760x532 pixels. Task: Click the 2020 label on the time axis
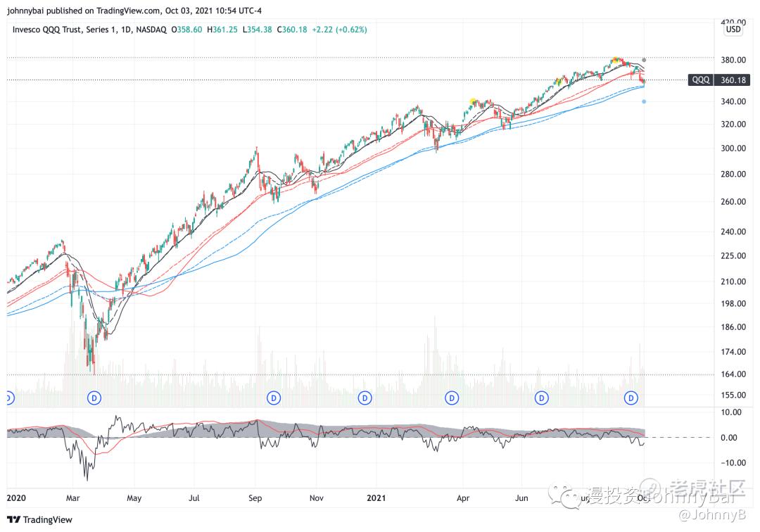point(16,498)
